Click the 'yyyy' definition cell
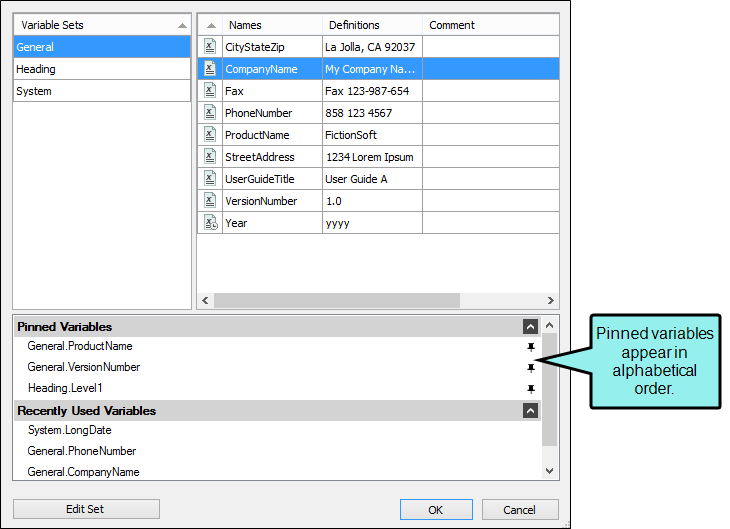Viewport: 730px width, 529px height. pyautogui.click(x=372, y=223)
